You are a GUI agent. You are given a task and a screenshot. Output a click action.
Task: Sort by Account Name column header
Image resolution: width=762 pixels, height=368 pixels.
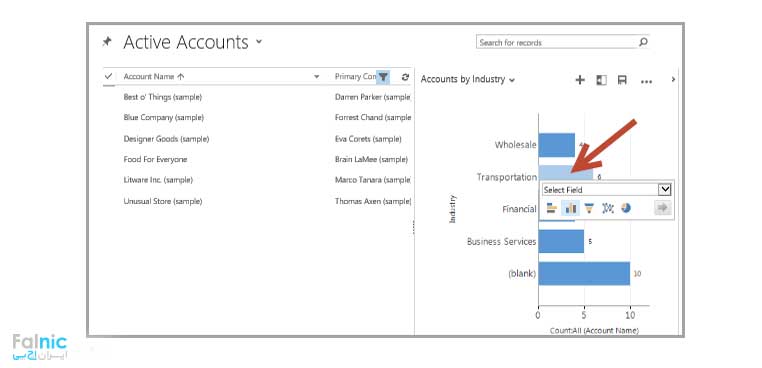click(154, 76)
